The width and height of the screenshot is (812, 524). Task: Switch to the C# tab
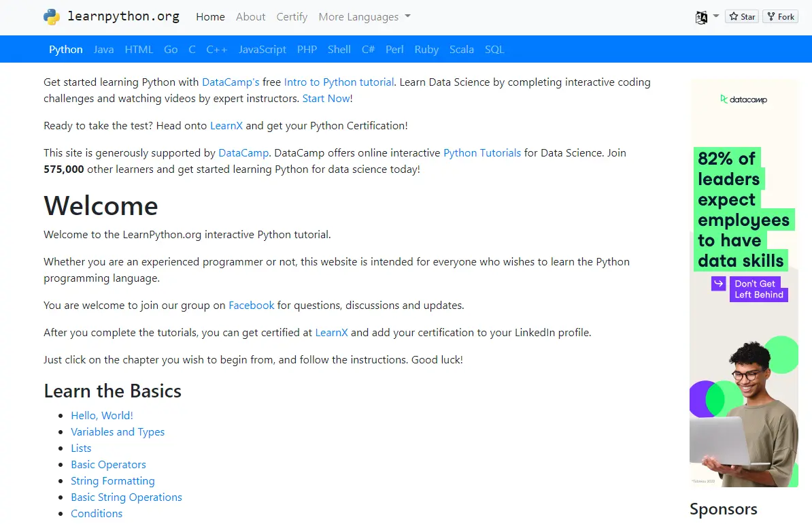pos(368,49)
